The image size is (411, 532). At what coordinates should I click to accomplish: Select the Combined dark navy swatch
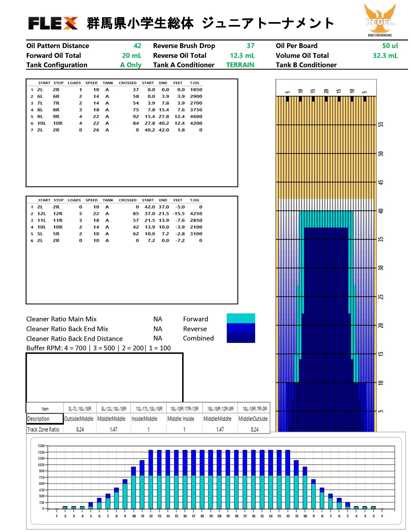241,338
